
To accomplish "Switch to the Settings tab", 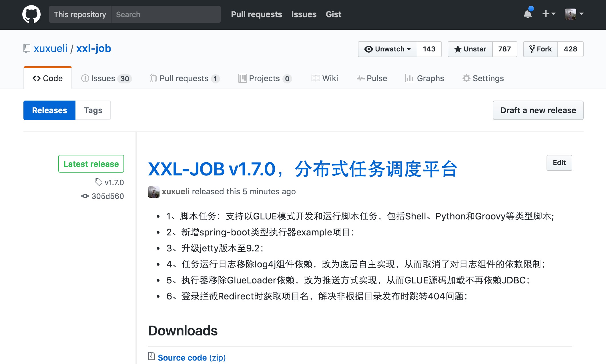I will 483,78.
